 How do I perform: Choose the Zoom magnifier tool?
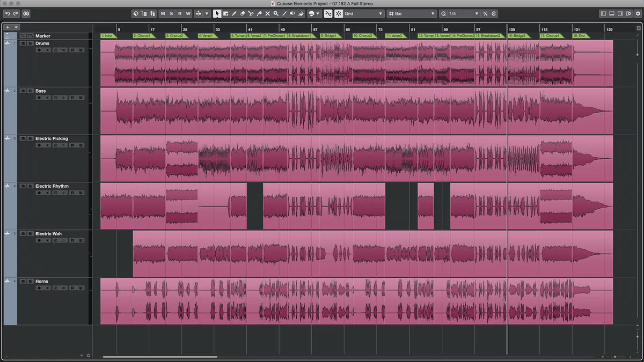(276, 13)
